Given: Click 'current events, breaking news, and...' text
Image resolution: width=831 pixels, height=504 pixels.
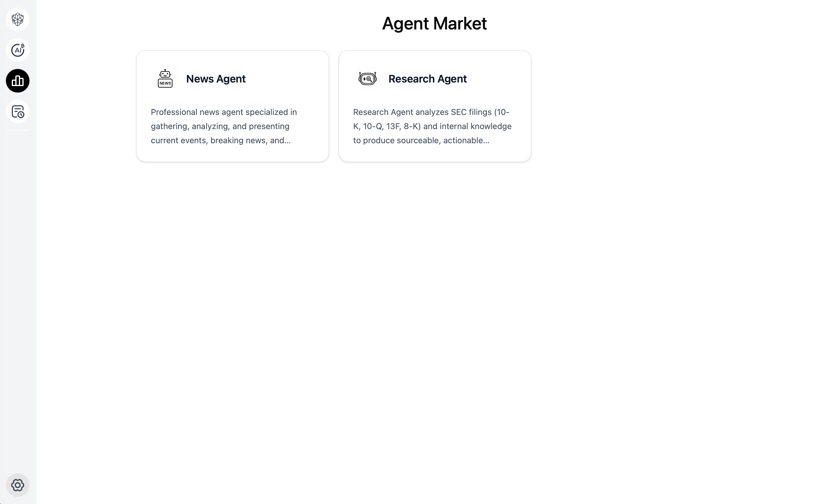Looking at the screenshot, I should [221, 140].
